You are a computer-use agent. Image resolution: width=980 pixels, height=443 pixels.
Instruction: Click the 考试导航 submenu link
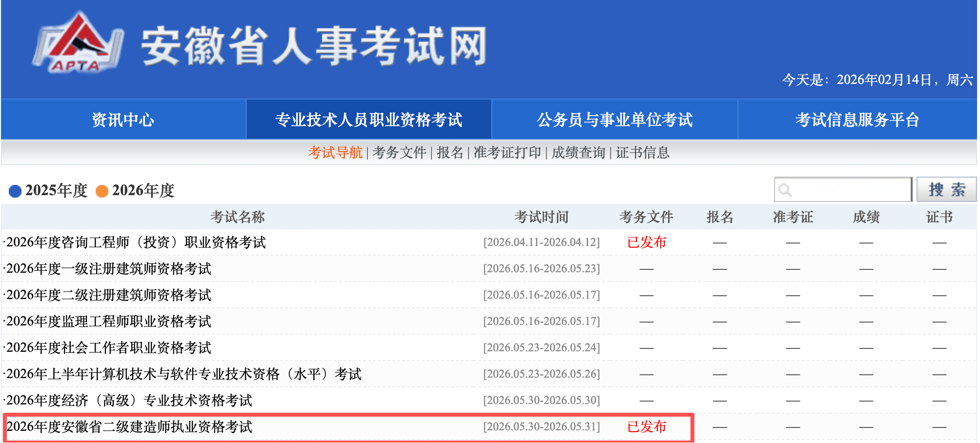(x=335, y=153)
